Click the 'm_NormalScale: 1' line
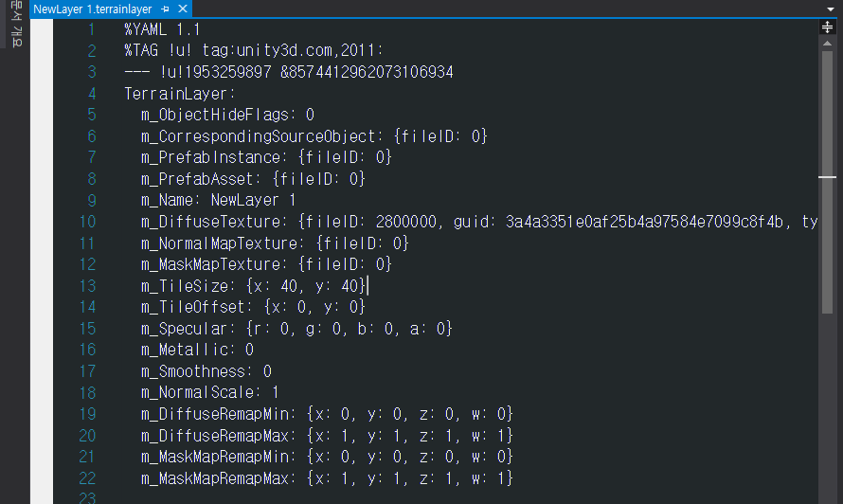The image size is (843, 504). click(x=209, y=392)
